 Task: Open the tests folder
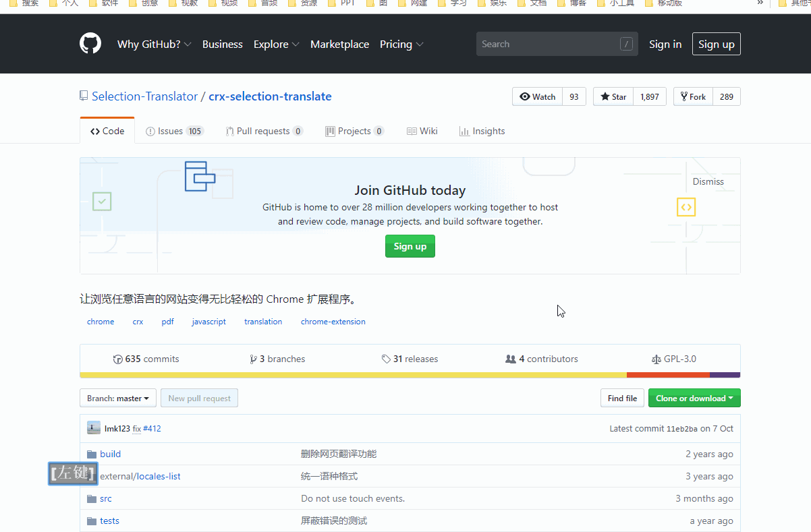click(x=109, y=521)
